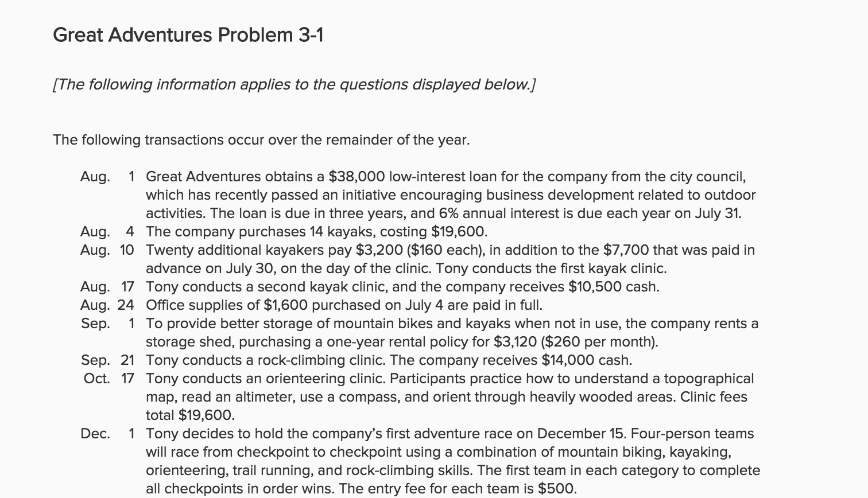
Task: Click the italic "following information applies" note
Action: pyautogui.click(x=294, y=85)
